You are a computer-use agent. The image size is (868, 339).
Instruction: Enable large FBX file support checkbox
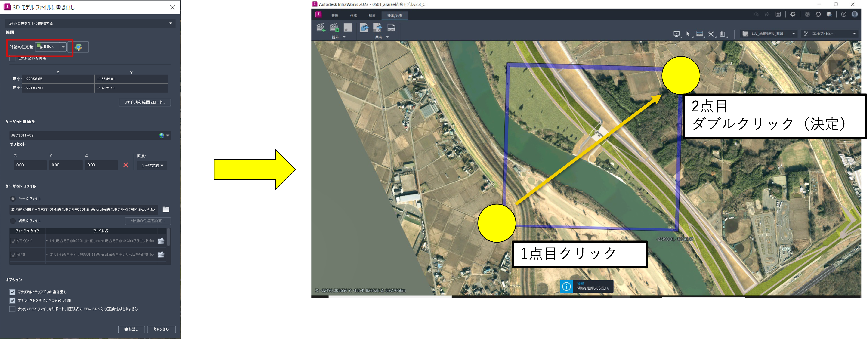point(13,309)
